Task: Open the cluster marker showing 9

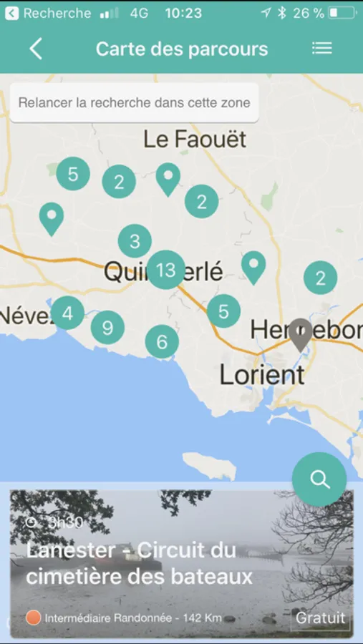Action: tap(107, 328)
